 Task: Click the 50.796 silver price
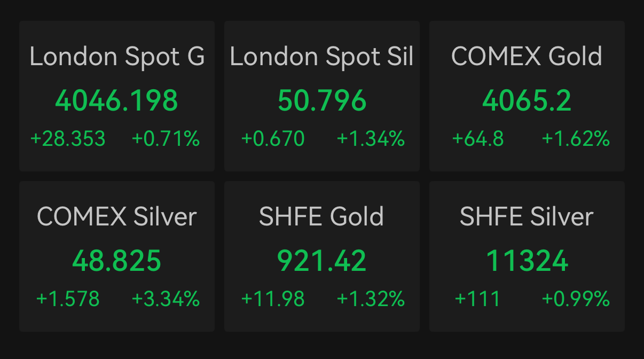(322, 100)
